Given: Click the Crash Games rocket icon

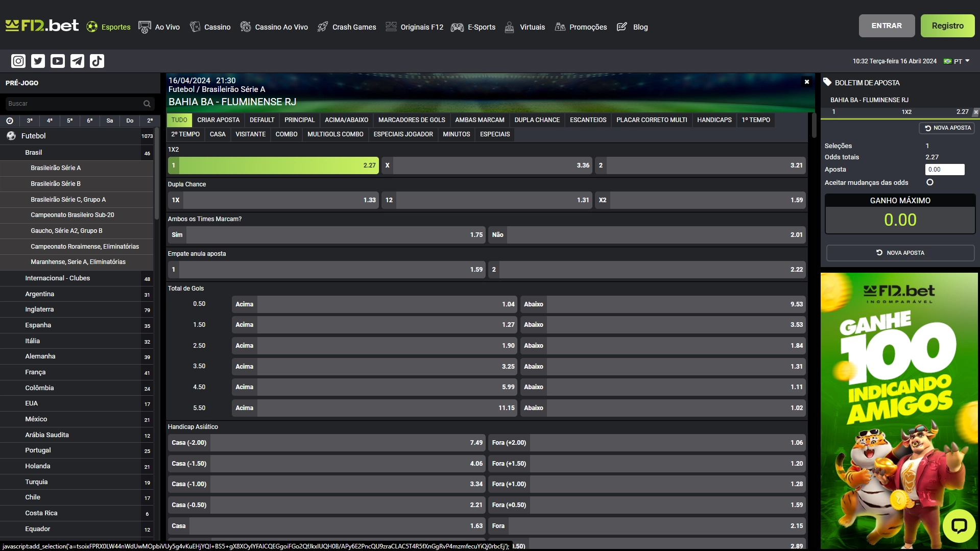Looking at the screenshot, I should (323, 27).
